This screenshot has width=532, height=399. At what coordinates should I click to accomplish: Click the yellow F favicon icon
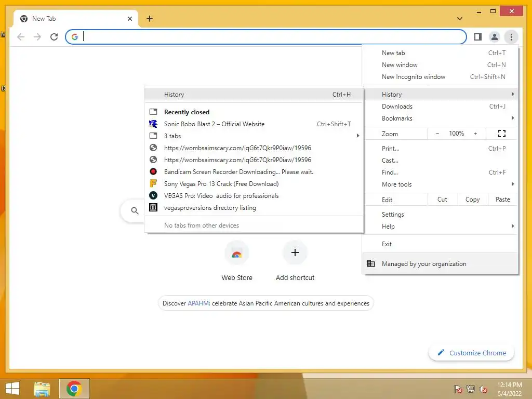pyautogui.click(x=153, y=183)
